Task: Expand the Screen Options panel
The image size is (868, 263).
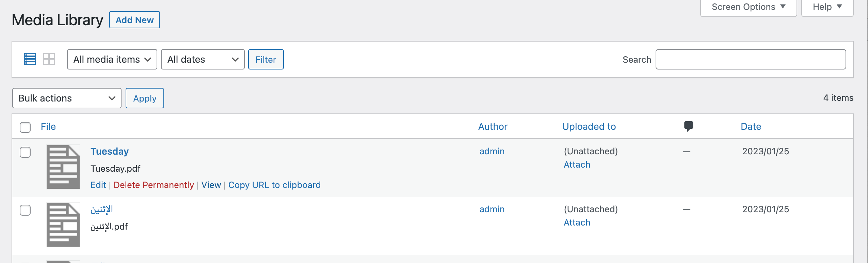Action: click(749, 7)
